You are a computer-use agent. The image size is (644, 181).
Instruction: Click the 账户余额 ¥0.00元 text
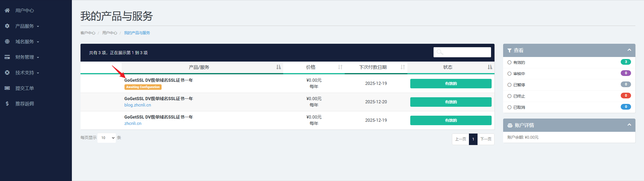click(523, 138)
